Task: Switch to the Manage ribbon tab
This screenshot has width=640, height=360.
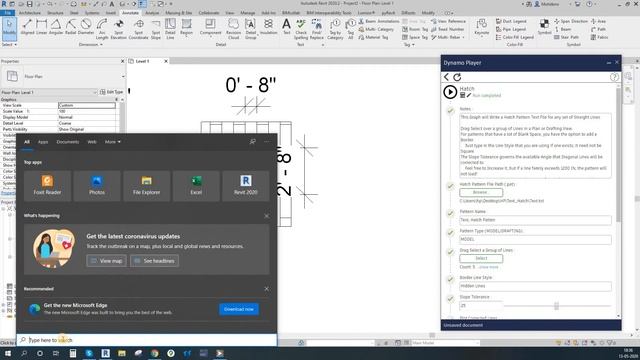Action: [247, 13]
